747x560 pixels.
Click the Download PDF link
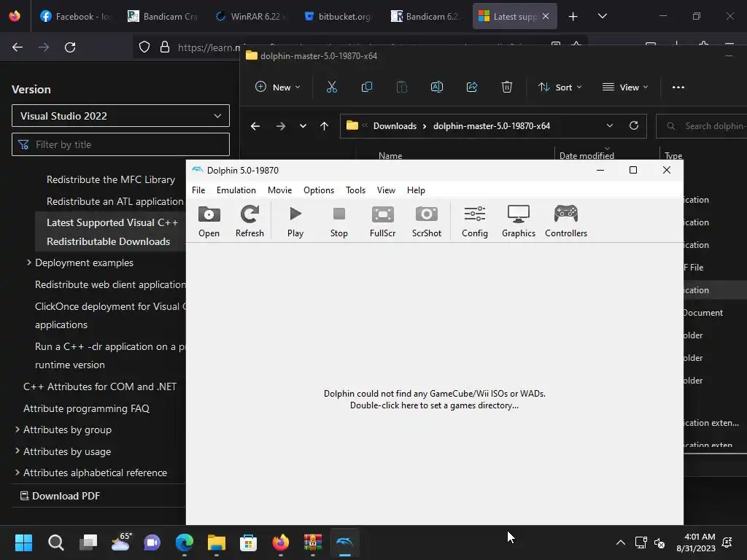pos(60,496)
